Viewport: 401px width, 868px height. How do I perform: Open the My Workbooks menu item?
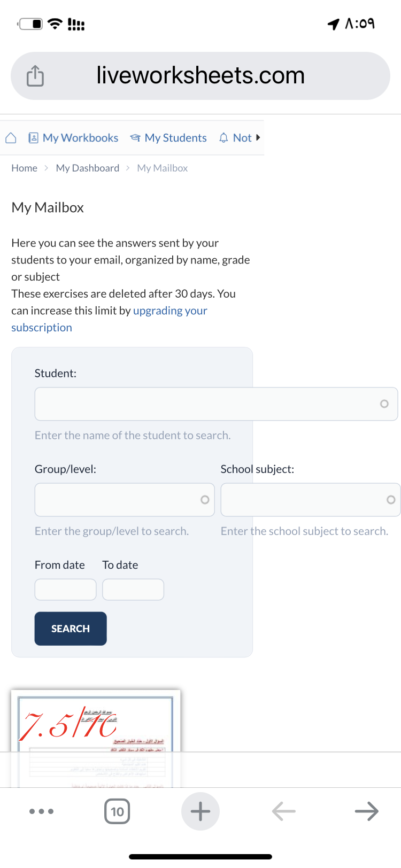tap(73, 138)
